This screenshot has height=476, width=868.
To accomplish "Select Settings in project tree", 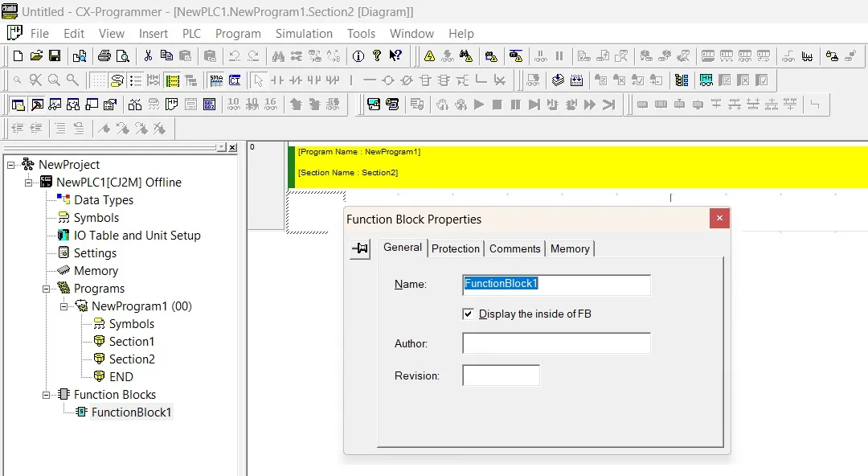I will pos(95,253).
